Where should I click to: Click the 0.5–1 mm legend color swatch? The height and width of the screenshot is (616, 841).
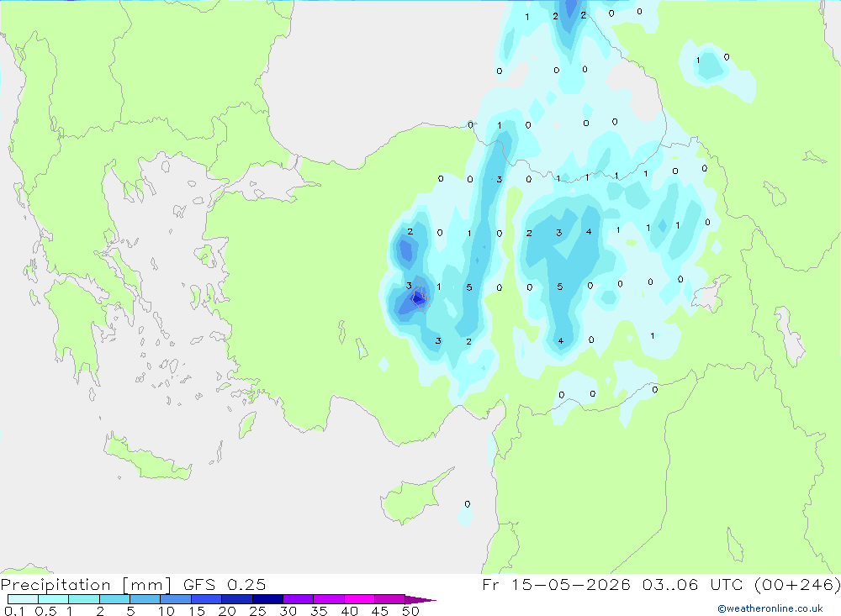point(53,599)
